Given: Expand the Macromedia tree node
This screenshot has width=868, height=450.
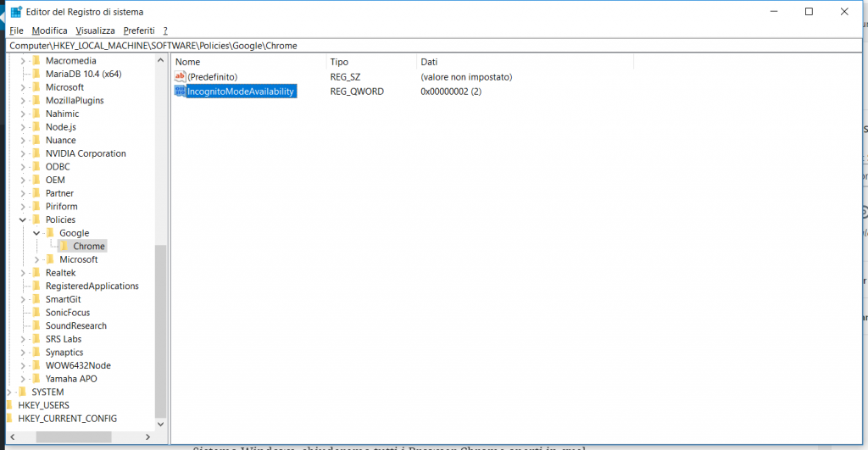Looking at the screenshot, I should (x=23, y=61).
